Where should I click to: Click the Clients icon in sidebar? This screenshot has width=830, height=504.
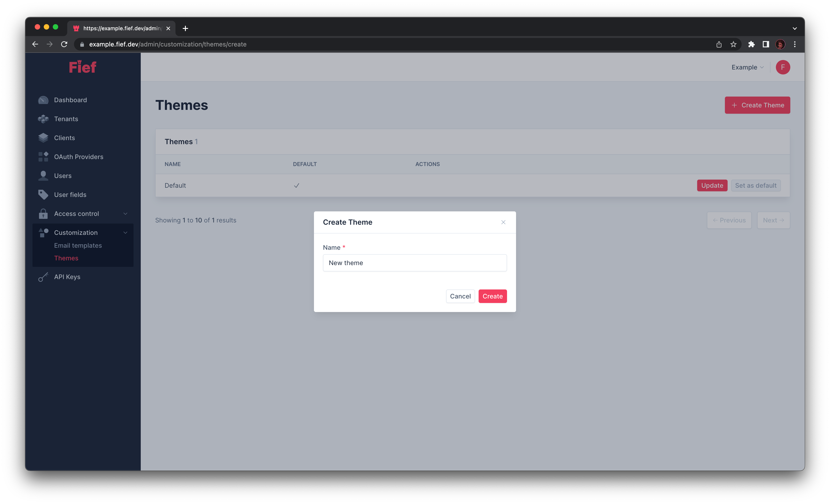coord(44,138)
